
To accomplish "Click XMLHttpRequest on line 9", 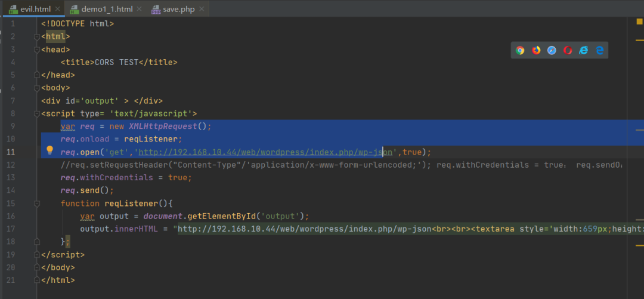I will [x=163, y=127].
